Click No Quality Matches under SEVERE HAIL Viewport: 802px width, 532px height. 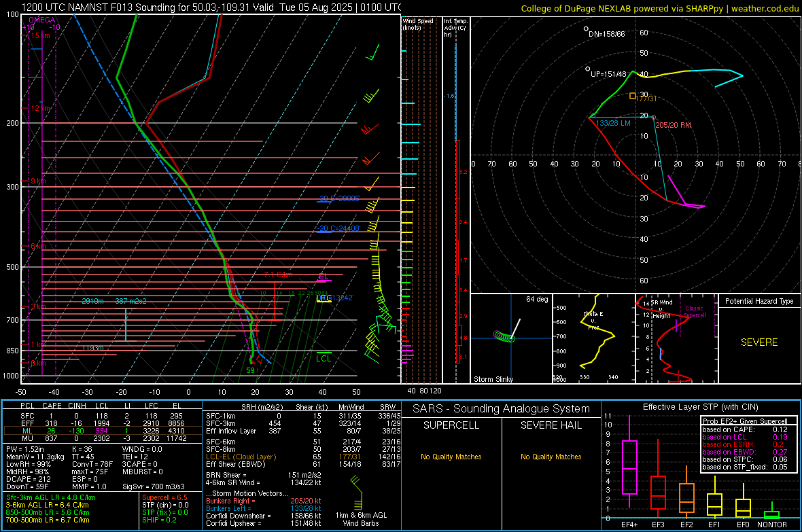551,457
